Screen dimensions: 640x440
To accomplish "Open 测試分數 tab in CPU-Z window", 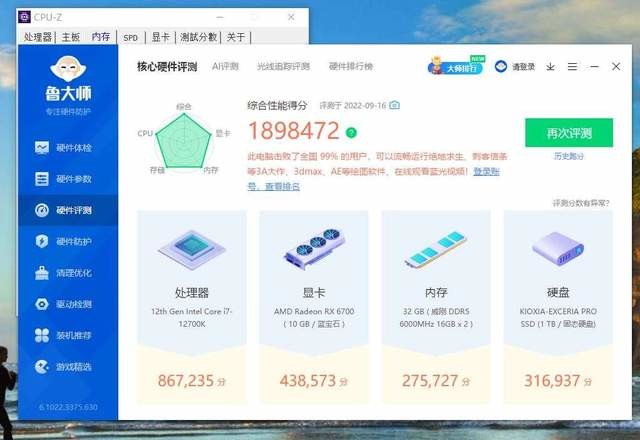I will coord(198,37).
